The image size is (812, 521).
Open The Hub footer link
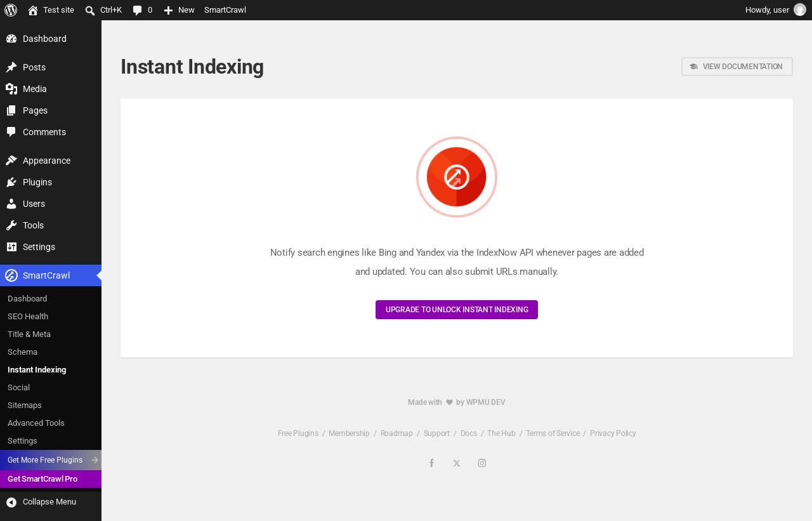501,433
